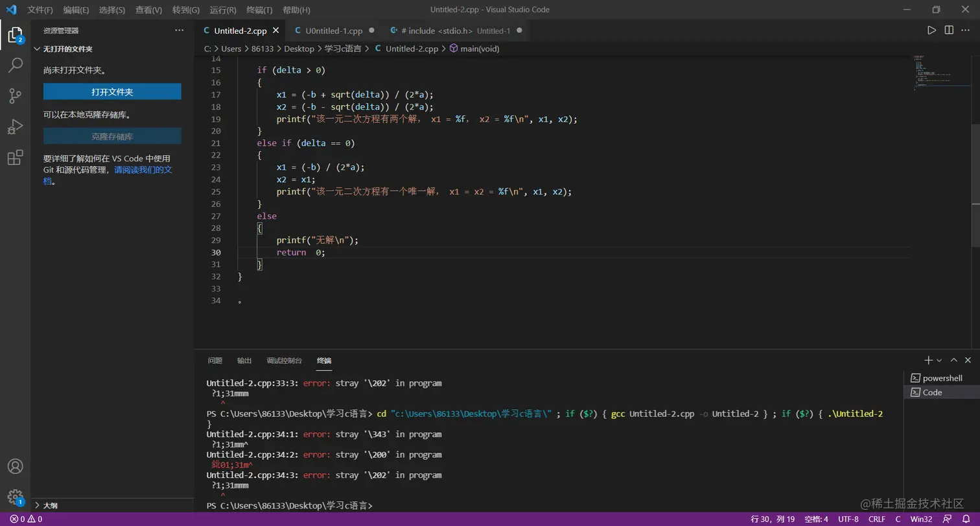Click the Accounts icon
980x526 pixels.
pyautogui.click(x=15, y=466)
